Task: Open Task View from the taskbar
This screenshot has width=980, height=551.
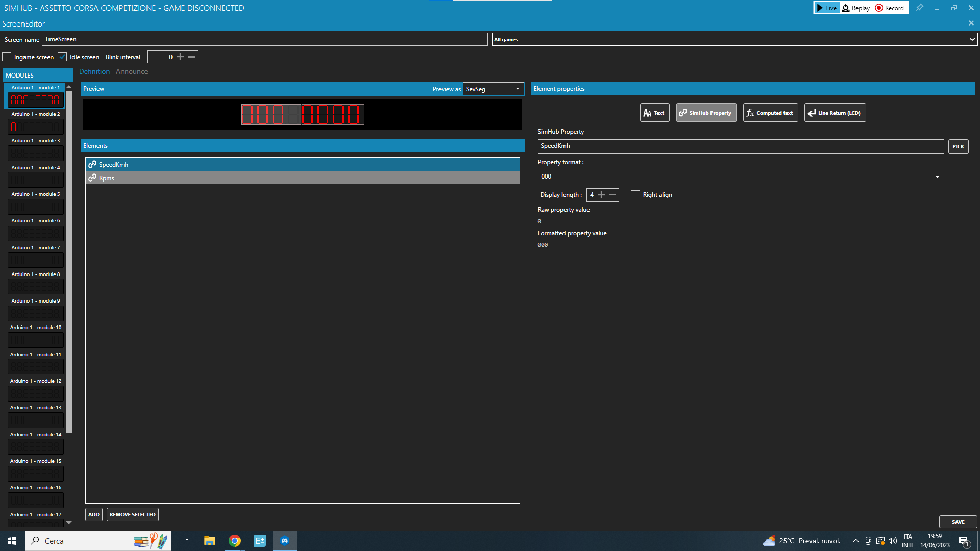Action: tap(184, 541)
